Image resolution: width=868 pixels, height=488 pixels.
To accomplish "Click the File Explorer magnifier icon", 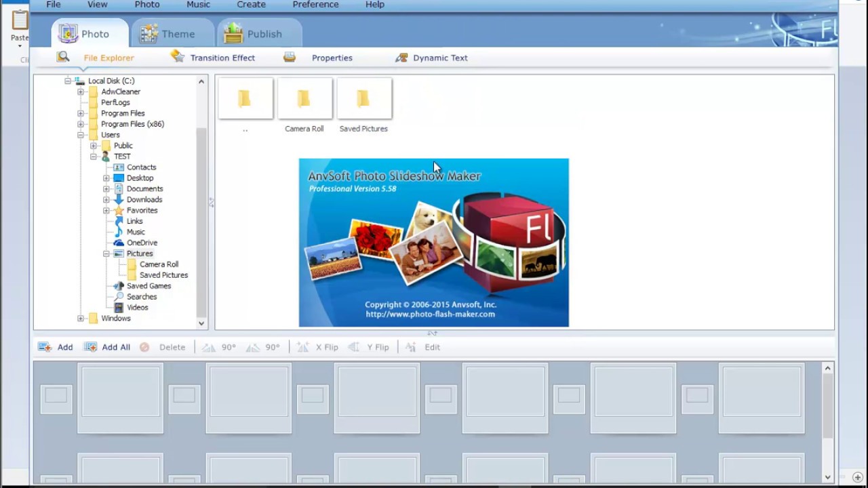I will pyautogui.click(x=63, y=57).
